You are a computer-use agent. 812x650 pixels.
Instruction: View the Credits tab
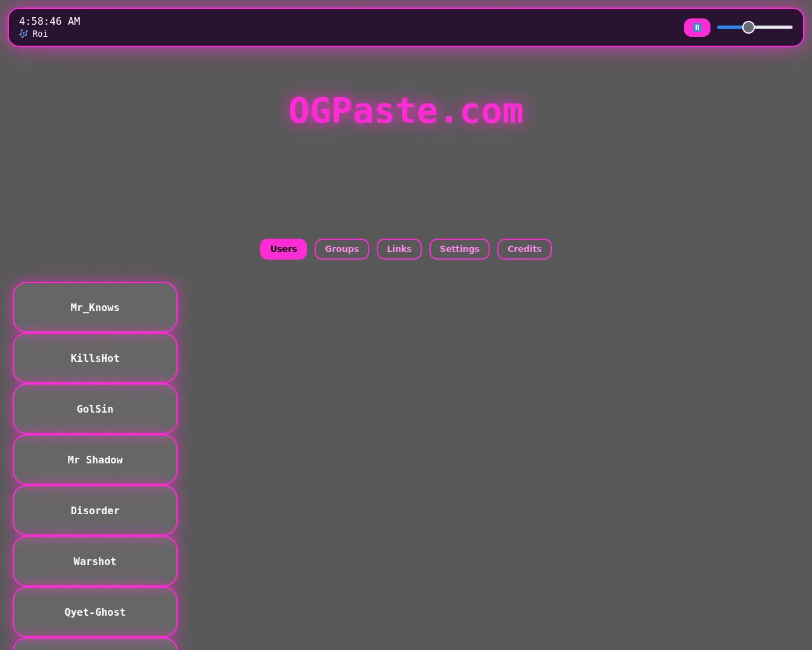[x=524, y=249]
